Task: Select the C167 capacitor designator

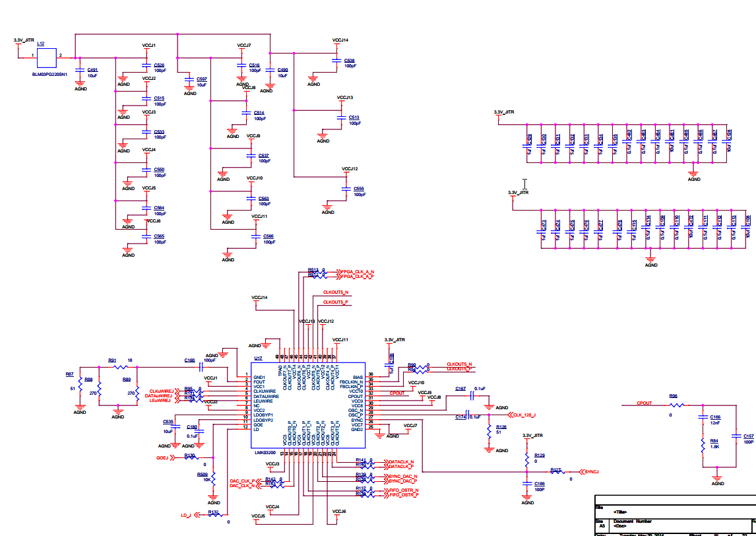Action: [x=460, y=389]
